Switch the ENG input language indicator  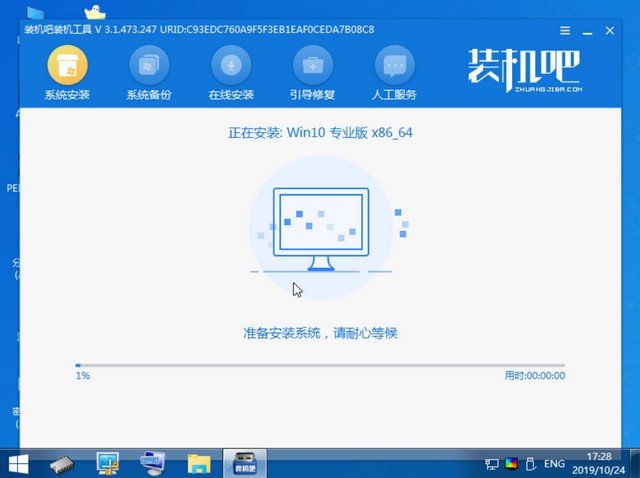pos(554,464)
